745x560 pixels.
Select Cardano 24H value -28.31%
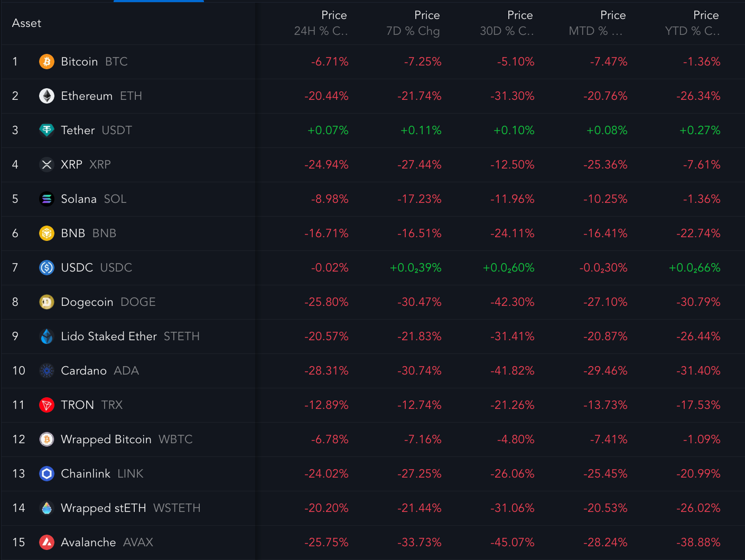pyautogui.click(x=326, y=371)
